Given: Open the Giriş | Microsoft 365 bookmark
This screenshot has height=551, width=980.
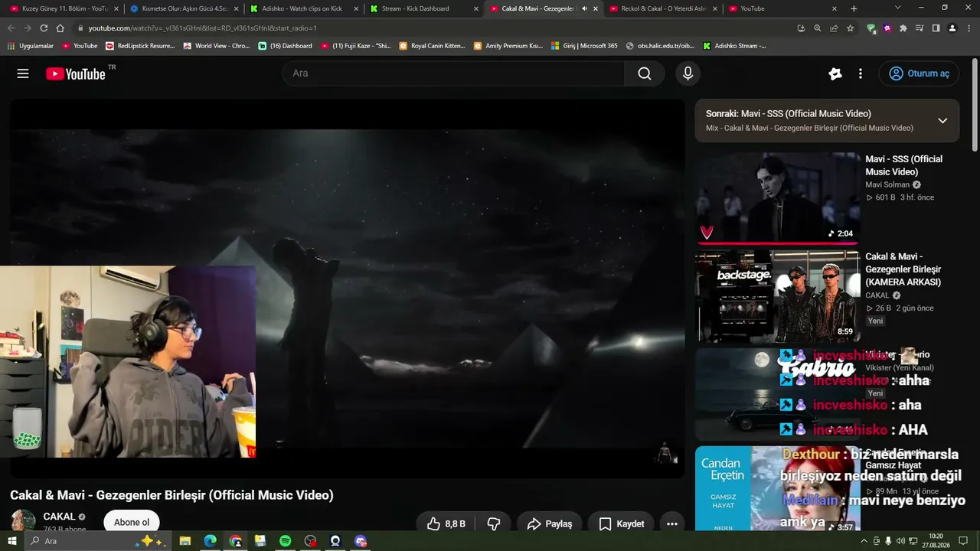Looking at the screenshot, I should pyautogui.click(x=584, y=46).
